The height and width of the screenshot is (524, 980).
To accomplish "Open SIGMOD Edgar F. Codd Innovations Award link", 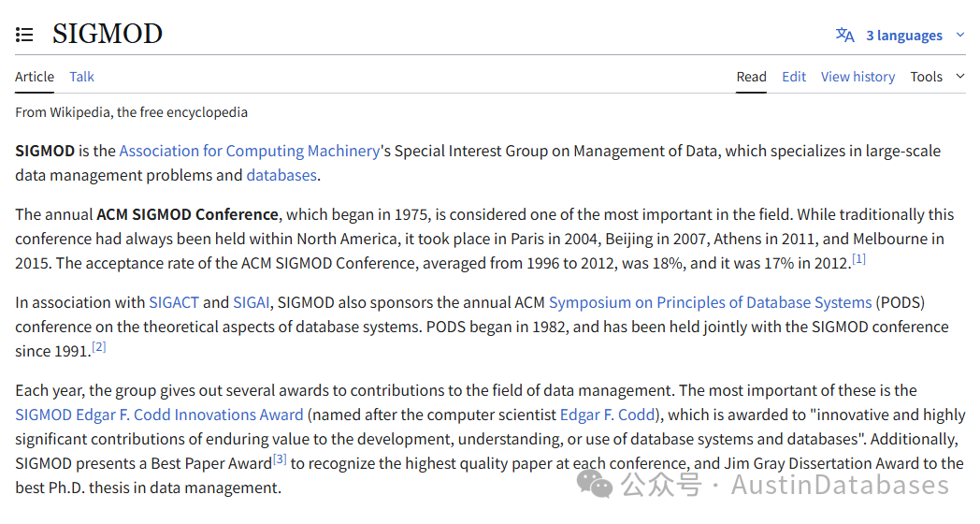I will pos(159,415).
